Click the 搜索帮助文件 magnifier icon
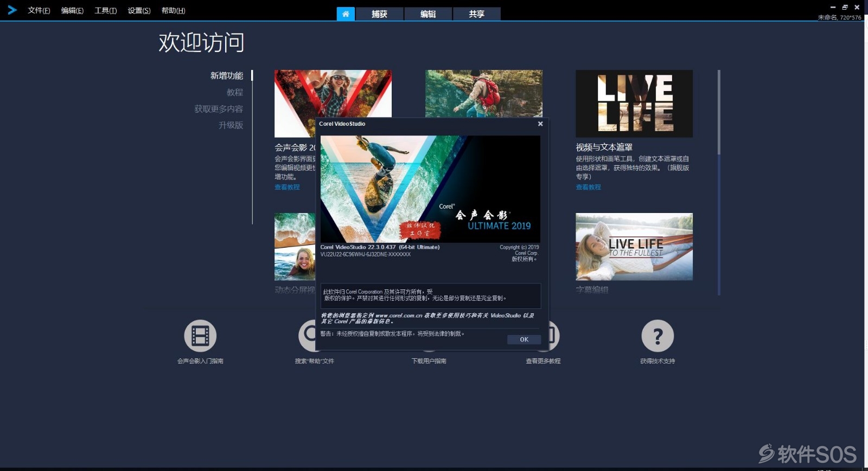868x471 pixels. coord(307,335)
